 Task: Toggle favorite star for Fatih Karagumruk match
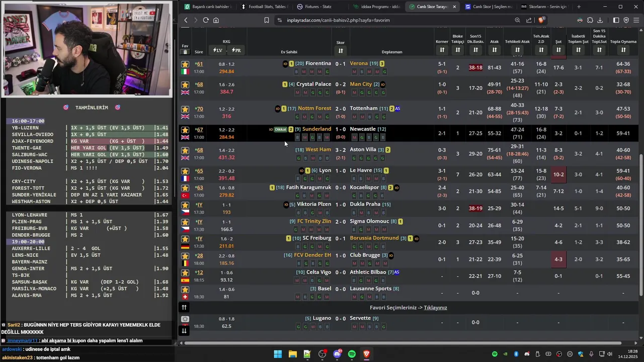[x=185, y=188]
